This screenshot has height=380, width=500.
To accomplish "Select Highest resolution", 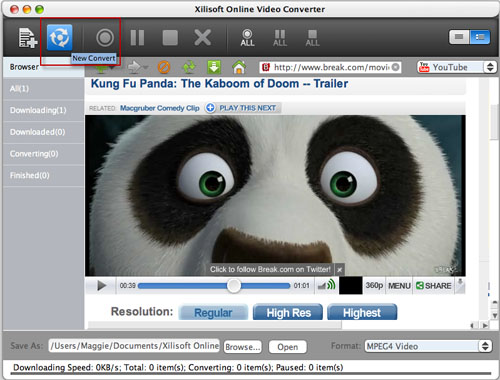I will pyautogui.click(x=362, y=312).
